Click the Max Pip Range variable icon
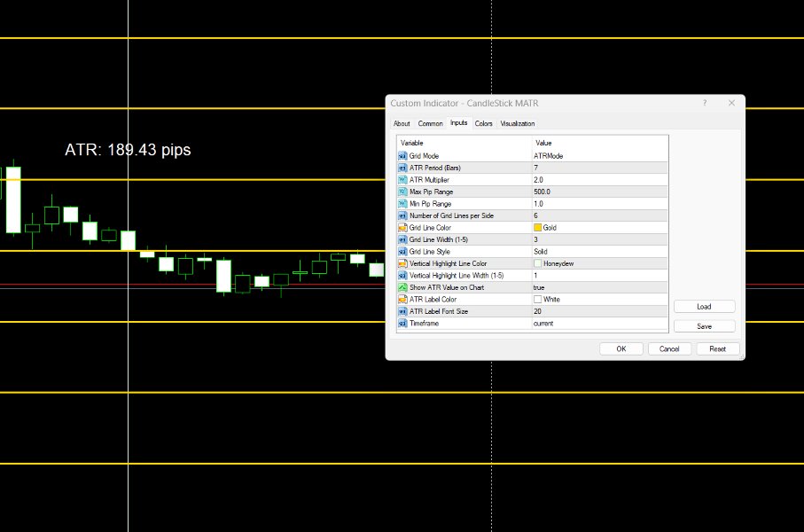The image size is (804, 532). 402,191
